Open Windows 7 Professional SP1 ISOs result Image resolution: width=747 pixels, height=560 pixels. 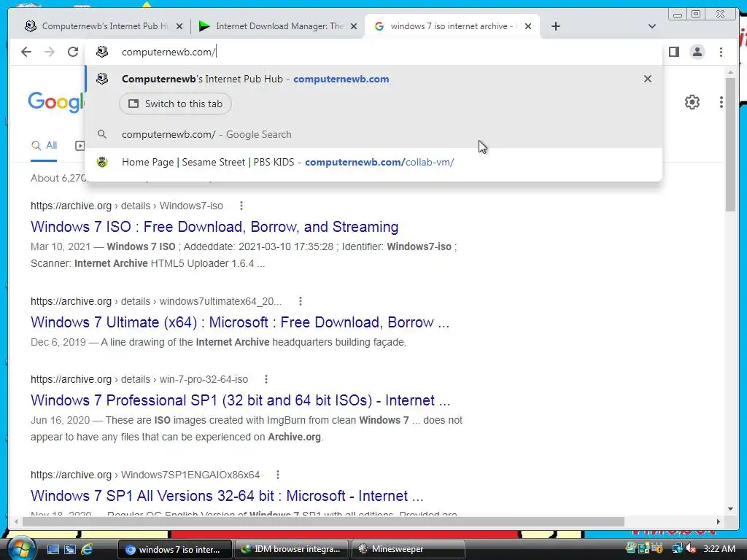tap(240, 400)
